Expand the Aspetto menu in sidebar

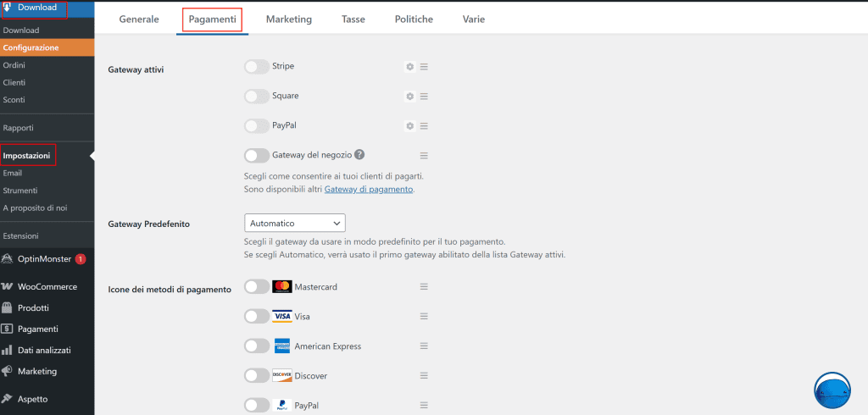click(x=32, y=399)
